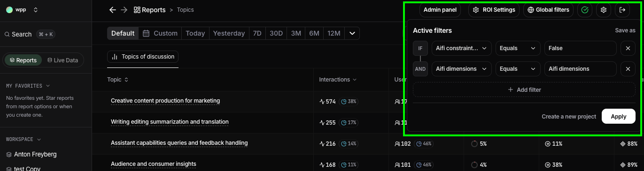Select the 6M range
644x171 pixels.
[314, 33]
